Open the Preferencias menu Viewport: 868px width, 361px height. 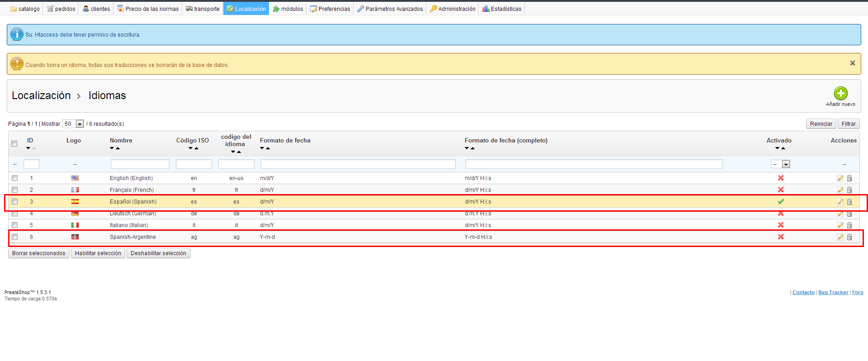[x=330, y=9]
